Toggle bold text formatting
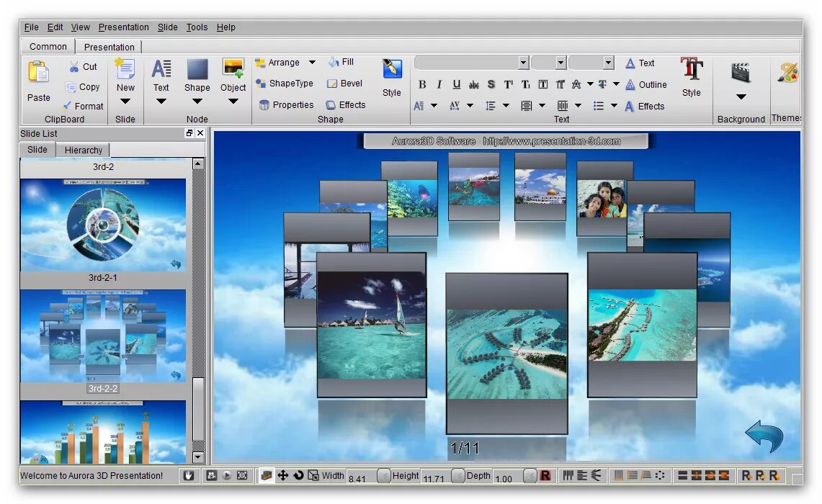The height and width of the screenshot is (504, 822). pyautogui.click(x=422, y=84)
